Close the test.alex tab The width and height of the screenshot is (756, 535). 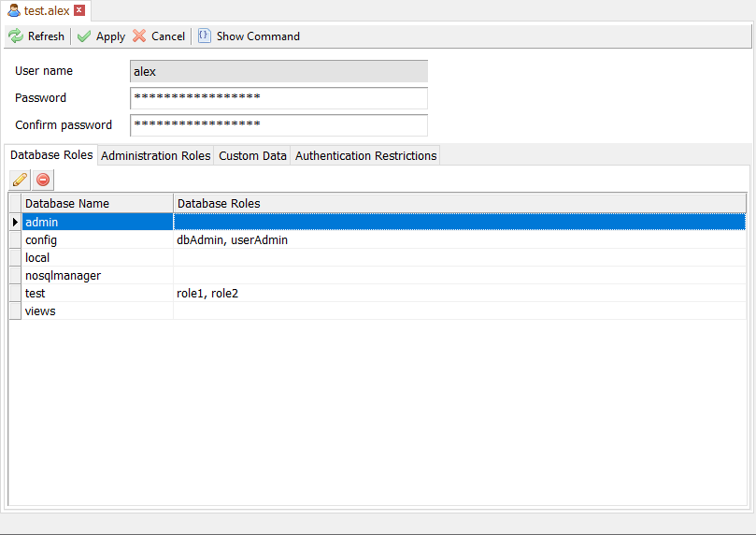[79, 10]
